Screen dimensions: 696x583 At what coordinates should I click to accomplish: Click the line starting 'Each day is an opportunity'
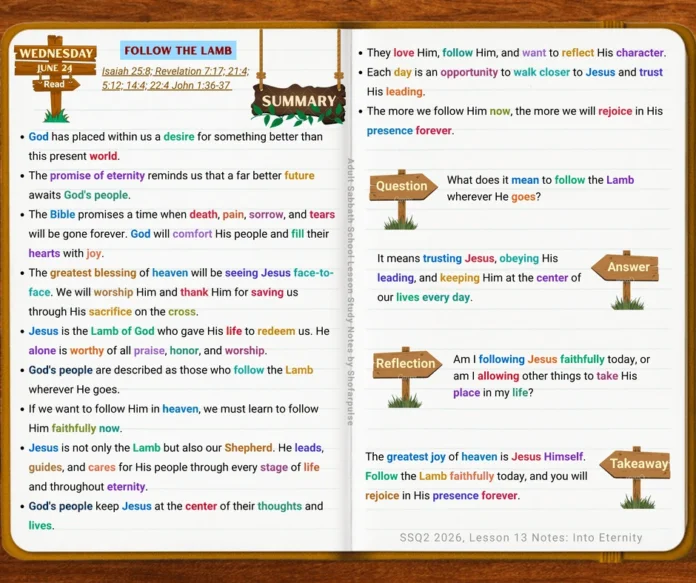(x=515, y=72)
